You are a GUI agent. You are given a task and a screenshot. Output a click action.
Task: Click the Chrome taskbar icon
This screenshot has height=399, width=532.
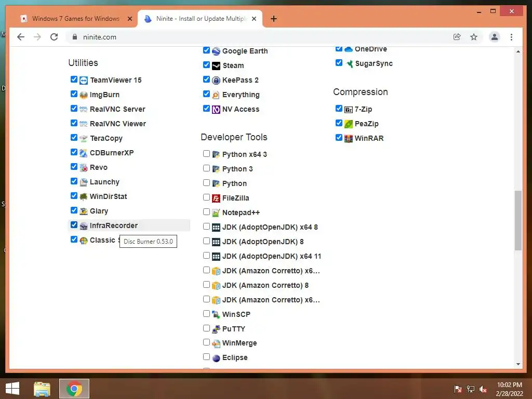click(74, 389)
